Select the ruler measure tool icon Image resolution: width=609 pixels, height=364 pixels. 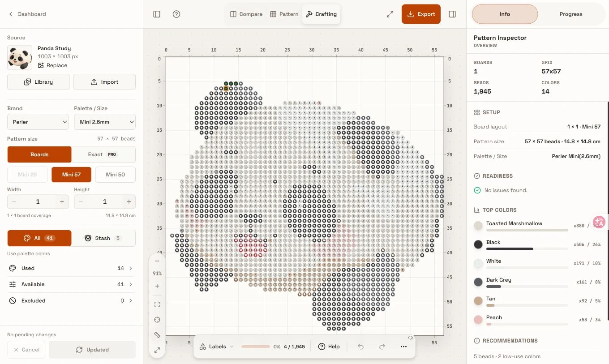(x=157, y=335)
